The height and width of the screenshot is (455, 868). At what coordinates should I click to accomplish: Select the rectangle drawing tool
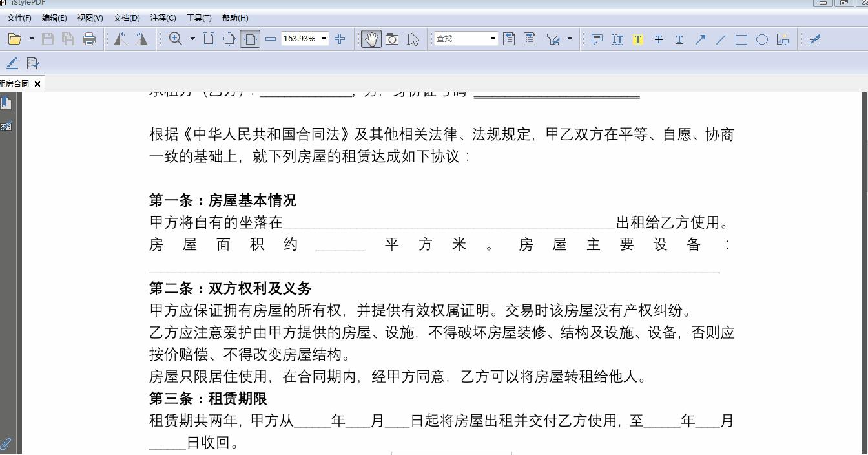[x=740, y=39]
